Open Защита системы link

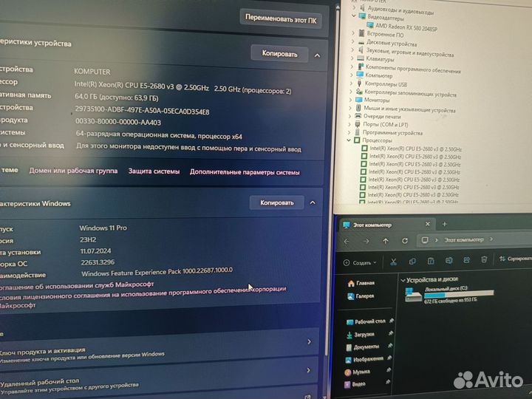tap(154, 171)
